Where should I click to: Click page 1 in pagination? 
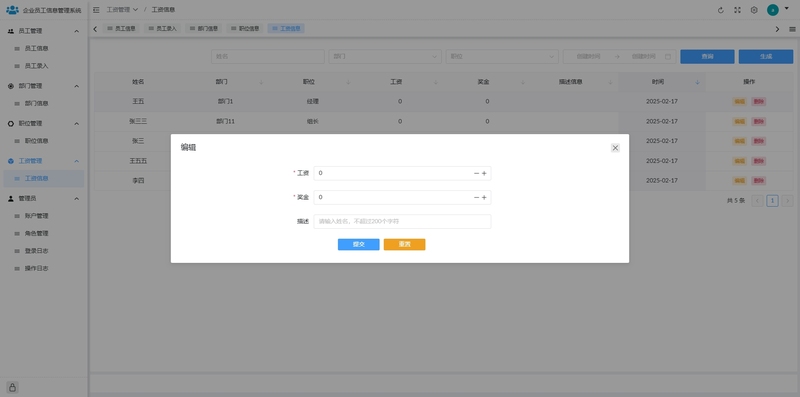(x=772, y=201)
